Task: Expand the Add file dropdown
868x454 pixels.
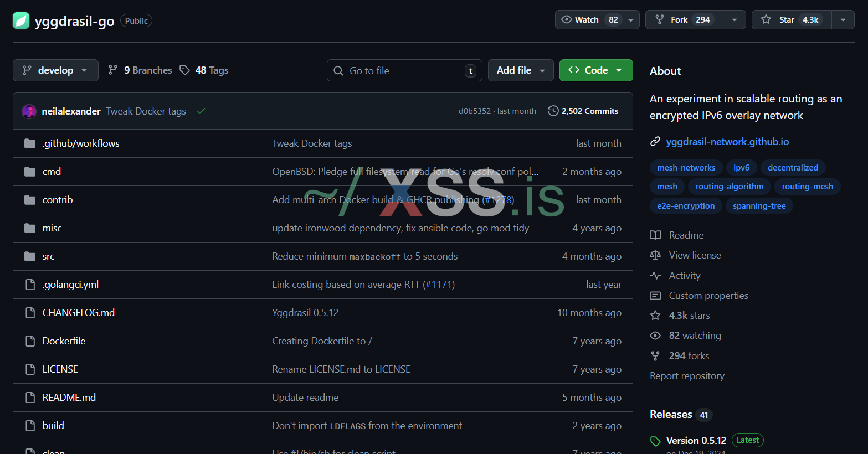Action: pyautogui.click(x=521, y=70)
